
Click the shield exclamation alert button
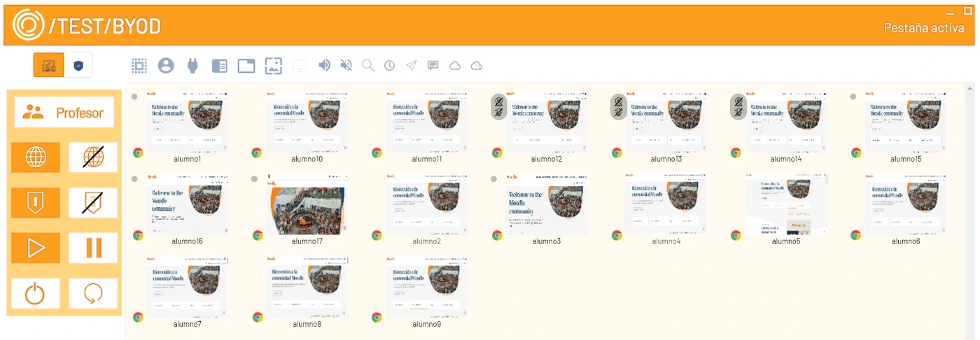tap(36, 203)
